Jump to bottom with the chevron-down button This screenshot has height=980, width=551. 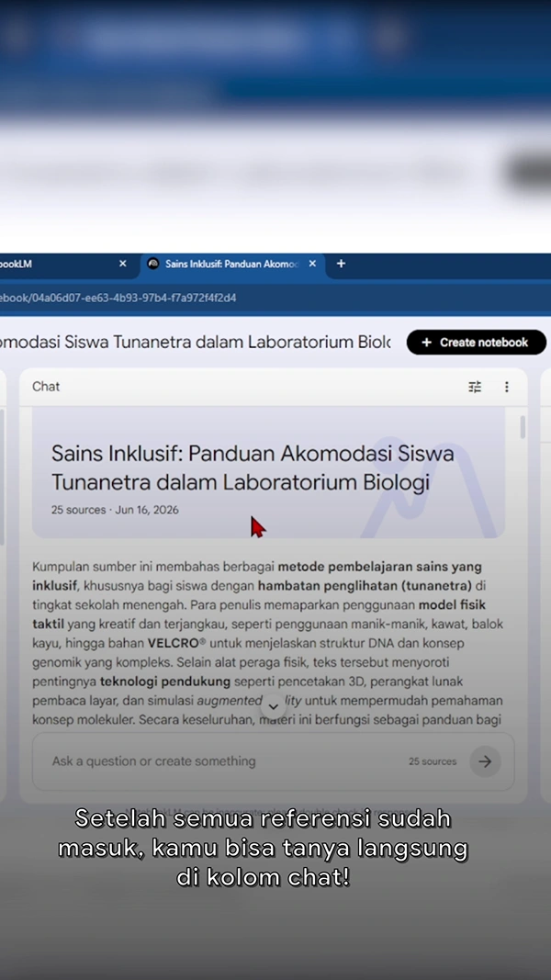[x=273, y=707]
